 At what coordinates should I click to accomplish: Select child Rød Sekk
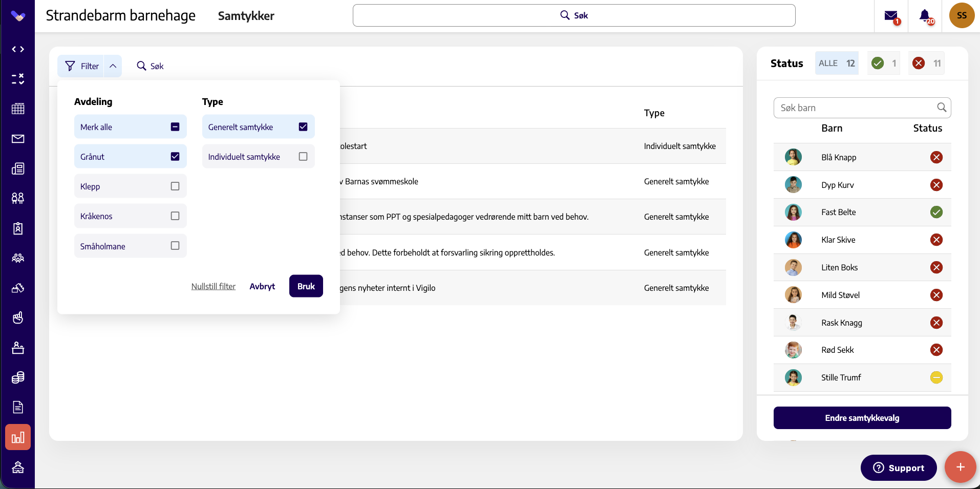point(862,350)
